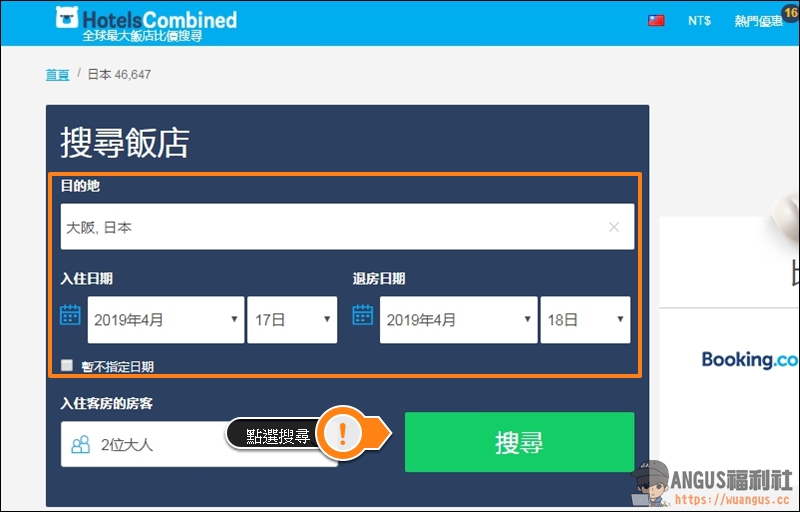Click the guests people icon

pyautogui.click(x=81, y=444)
